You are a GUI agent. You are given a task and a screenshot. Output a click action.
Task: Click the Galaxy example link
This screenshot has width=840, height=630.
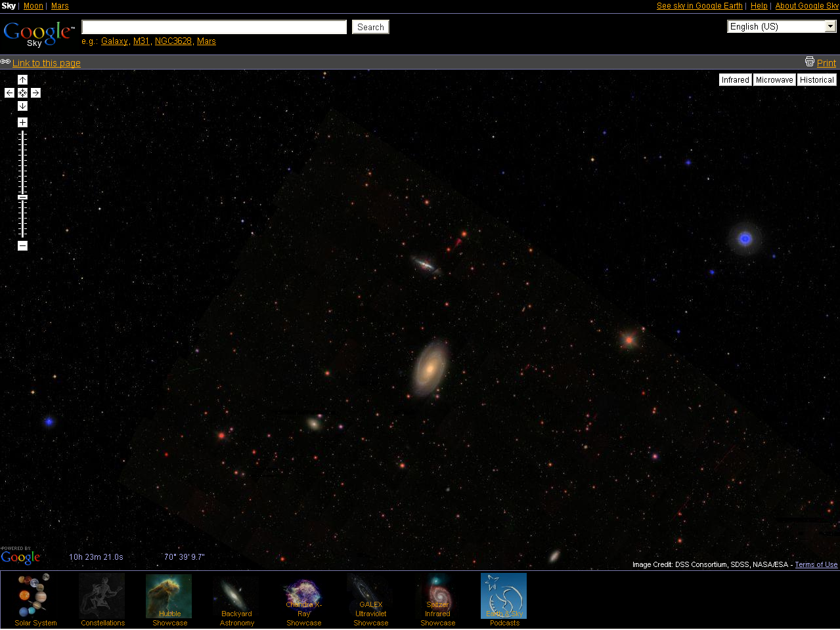tap(114, 41)
